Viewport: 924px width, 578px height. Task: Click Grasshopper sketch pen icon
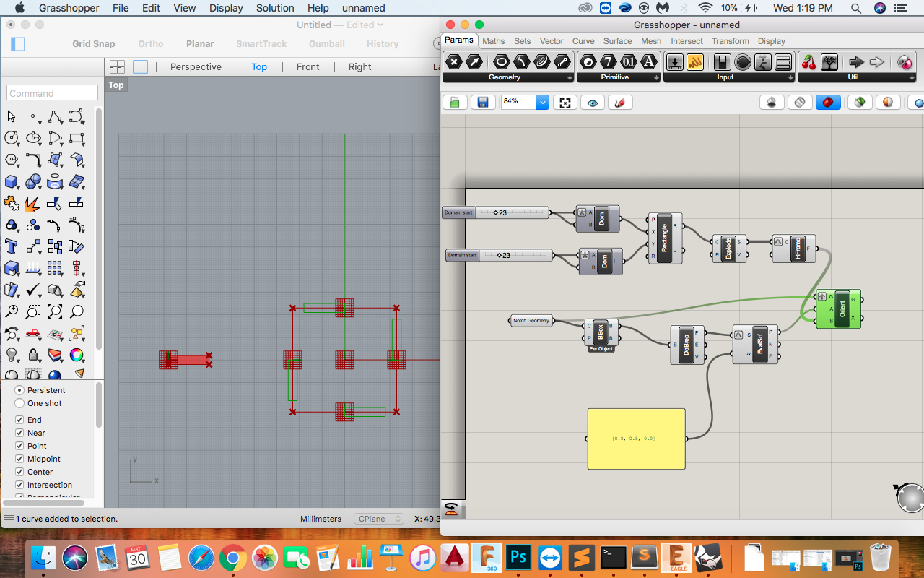(x=620, y=103)
